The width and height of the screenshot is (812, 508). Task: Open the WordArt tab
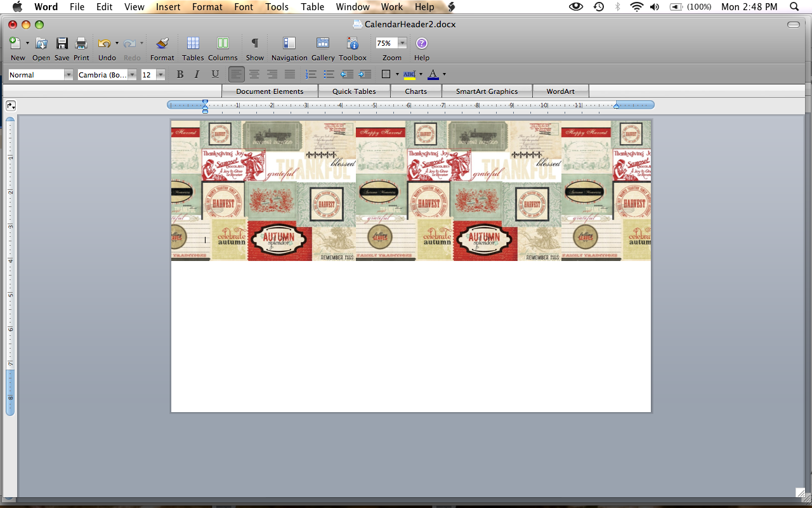coord(561,91)
